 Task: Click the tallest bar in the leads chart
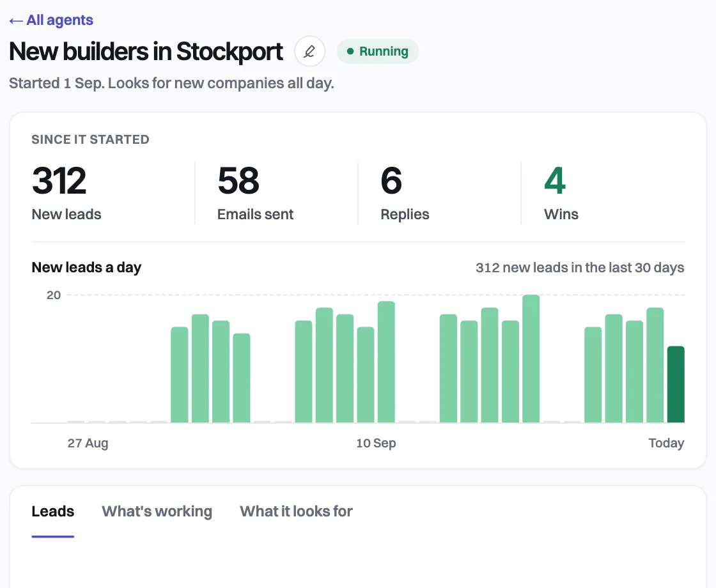pos(531,359)
